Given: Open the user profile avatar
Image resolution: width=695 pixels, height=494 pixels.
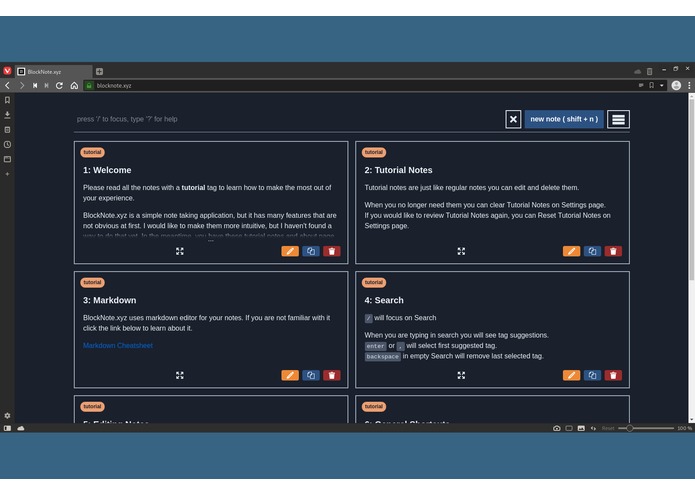Looking at the screenshot, I should click(676, 86).
